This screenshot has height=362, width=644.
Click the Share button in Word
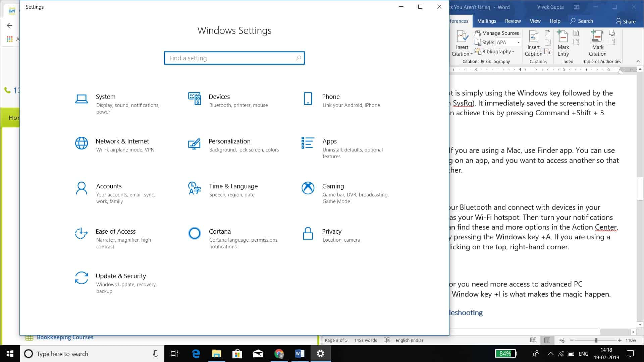pos(626,21)
